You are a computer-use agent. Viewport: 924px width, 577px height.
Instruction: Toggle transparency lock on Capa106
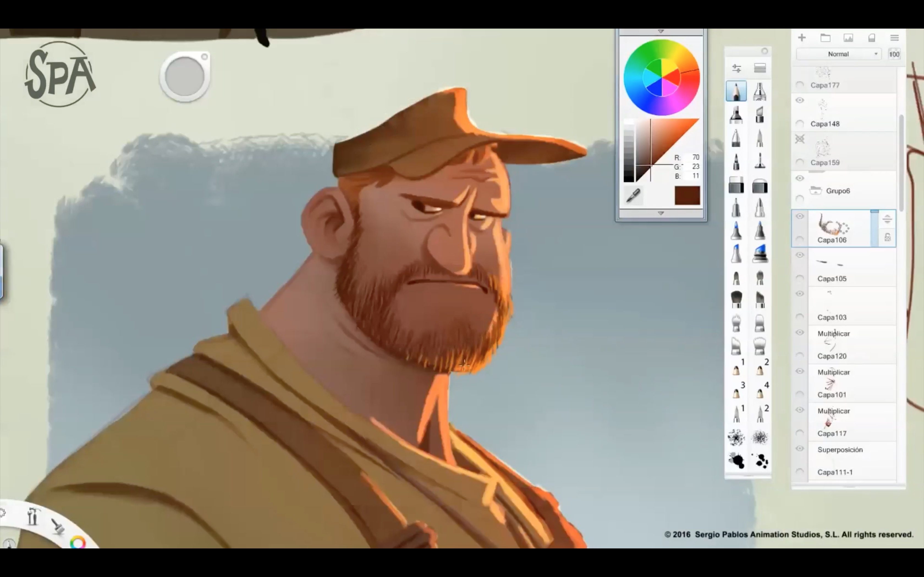tap(887, 238)
